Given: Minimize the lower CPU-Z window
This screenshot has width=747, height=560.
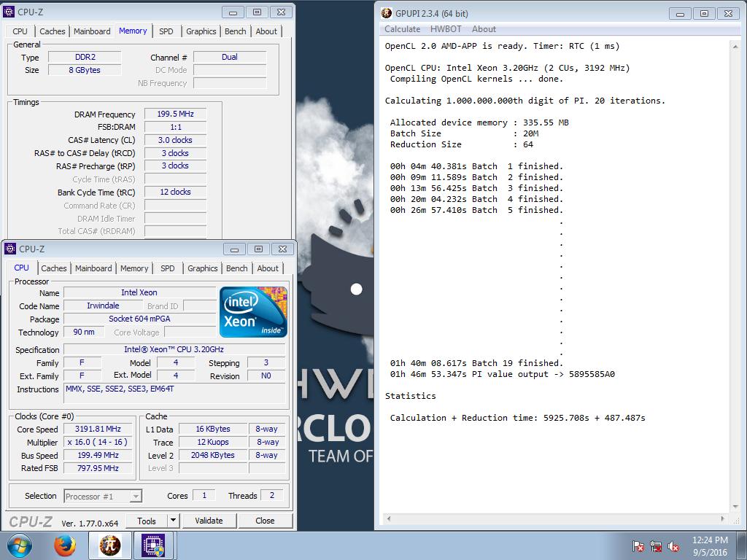Looking at the screenshot, I should [234, 249].
